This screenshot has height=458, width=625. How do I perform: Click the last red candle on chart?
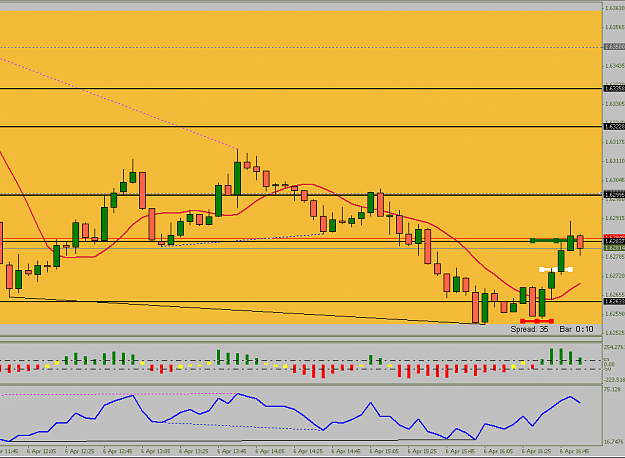580,242
